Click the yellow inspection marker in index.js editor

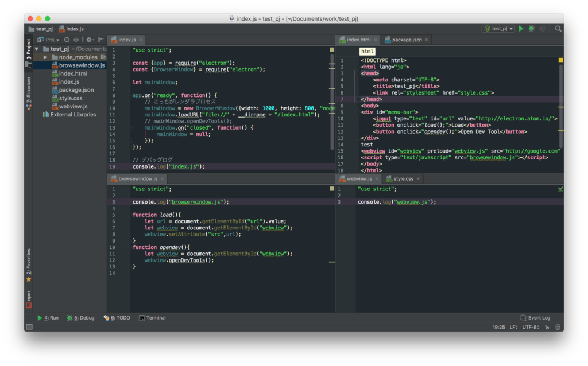tap(332, 50)
